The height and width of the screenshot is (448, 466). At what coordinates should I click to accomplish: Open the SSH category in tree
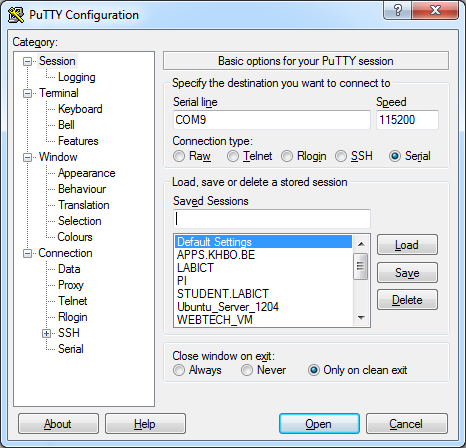[69, 333]
